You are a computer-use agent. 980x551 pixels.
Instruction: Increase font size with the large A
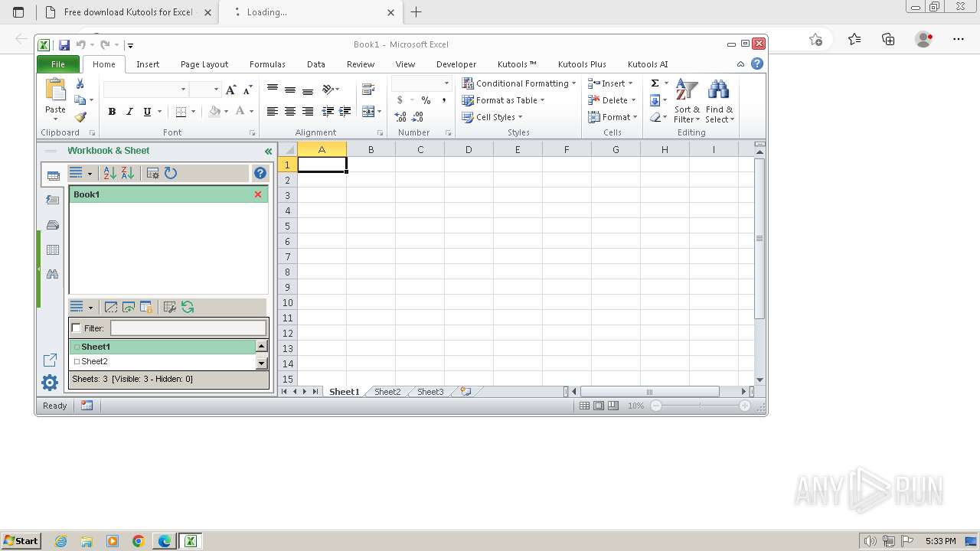[230, 90]
